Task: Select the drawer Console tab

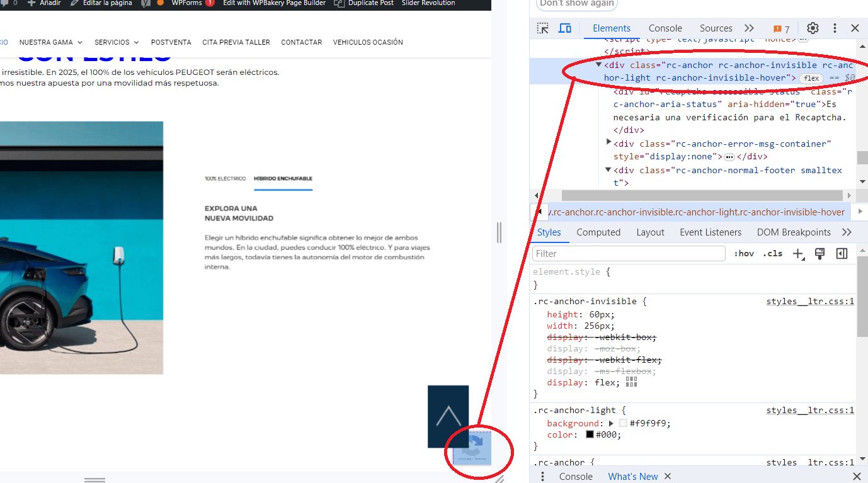Action: 576,477
